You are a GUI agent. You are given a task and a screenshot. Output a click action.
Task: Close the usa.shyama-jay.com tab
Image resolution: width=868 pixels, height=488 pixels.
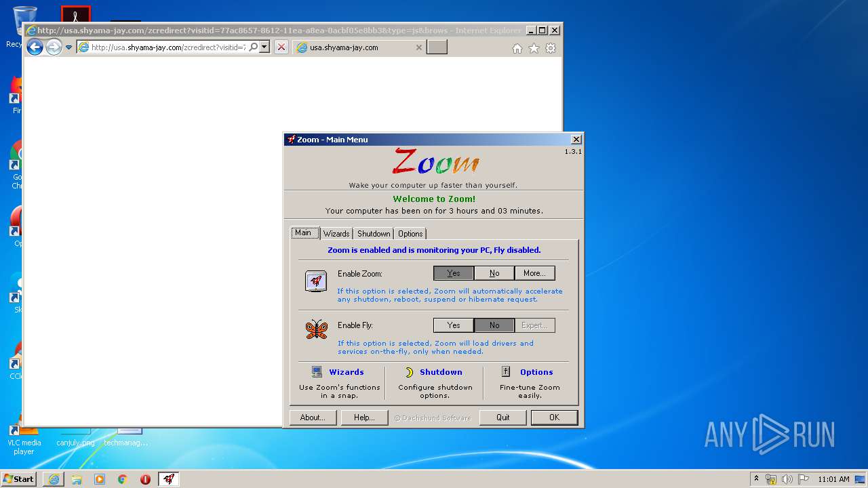click(x=418, y=47)
